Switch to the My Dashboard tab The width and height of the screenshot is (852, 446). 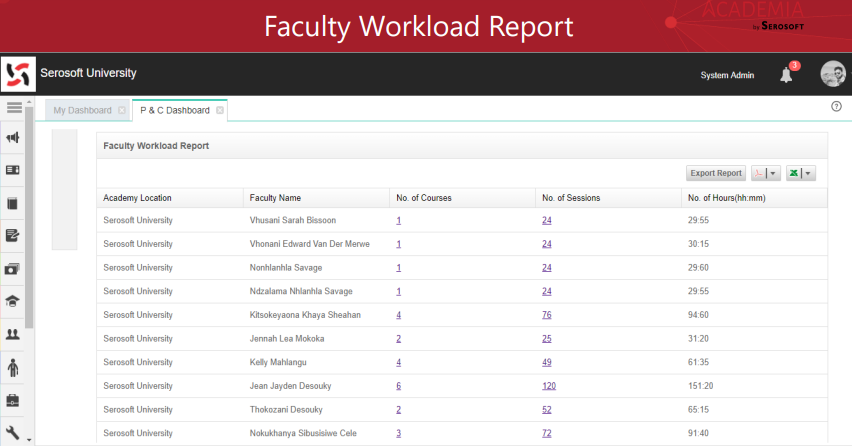coord(83,110)
